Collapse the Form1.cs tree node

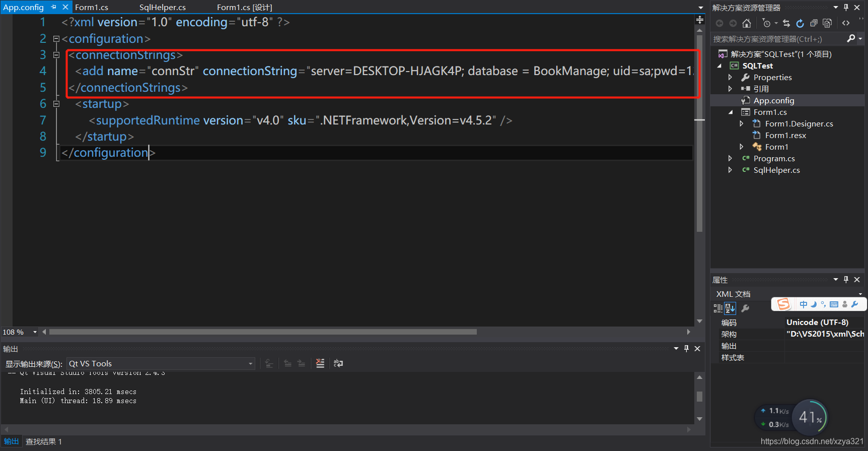(731, 112)
